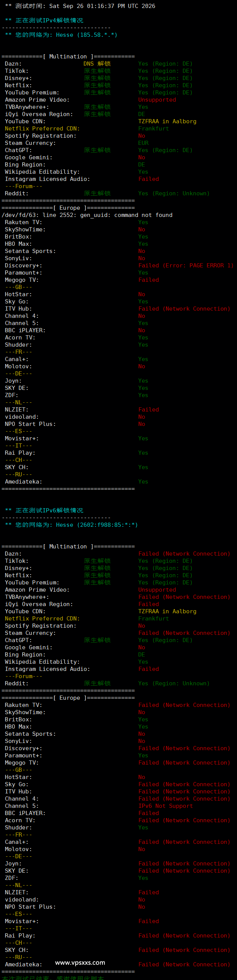Viewport: 237px width, 980px height.
Task: Click 'Failed (Network Connection)' beside Amediateka
Action: coord(185,965)
